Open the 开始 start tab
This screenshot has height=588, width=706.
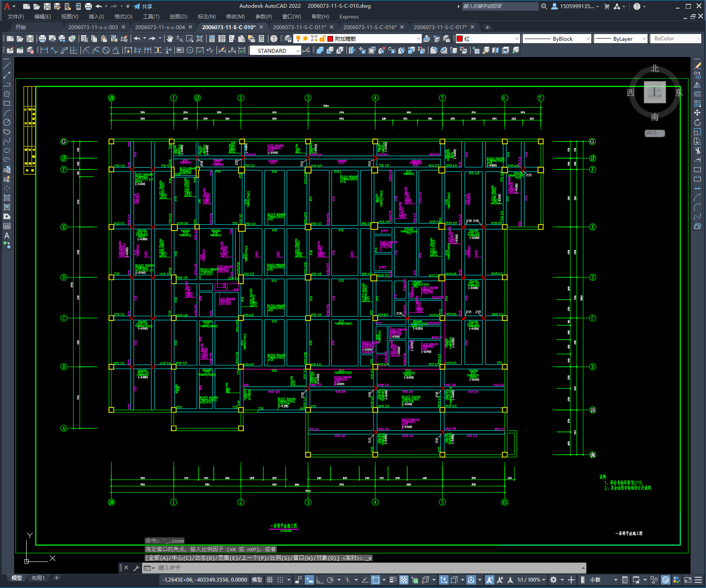(21, 27)
